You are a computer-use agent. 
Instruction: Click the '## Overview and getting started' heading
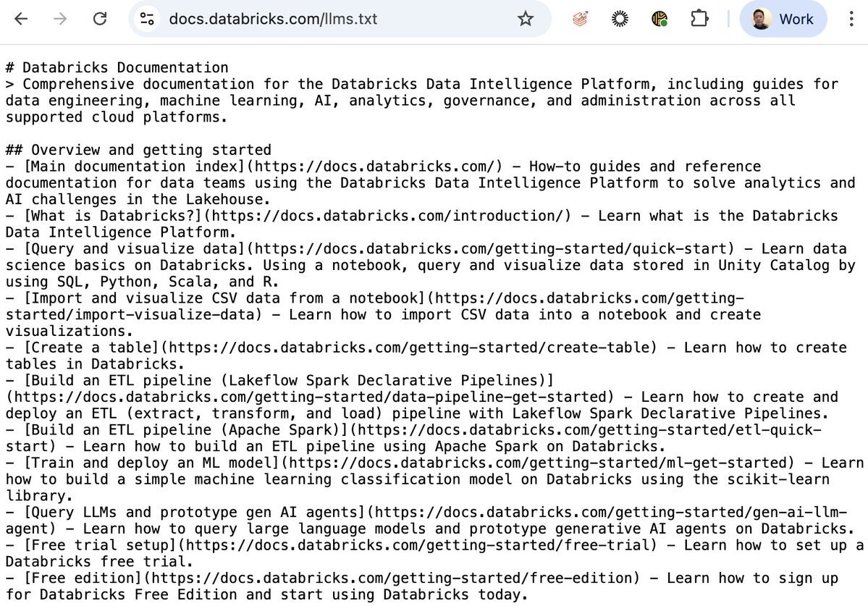(138, 150)
